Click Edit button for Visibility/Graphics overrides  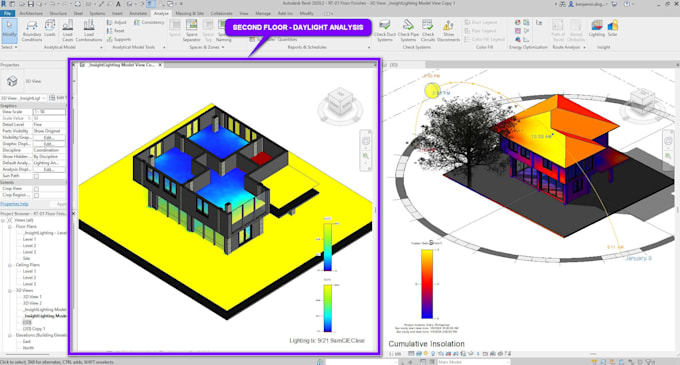tap(49, 137)
